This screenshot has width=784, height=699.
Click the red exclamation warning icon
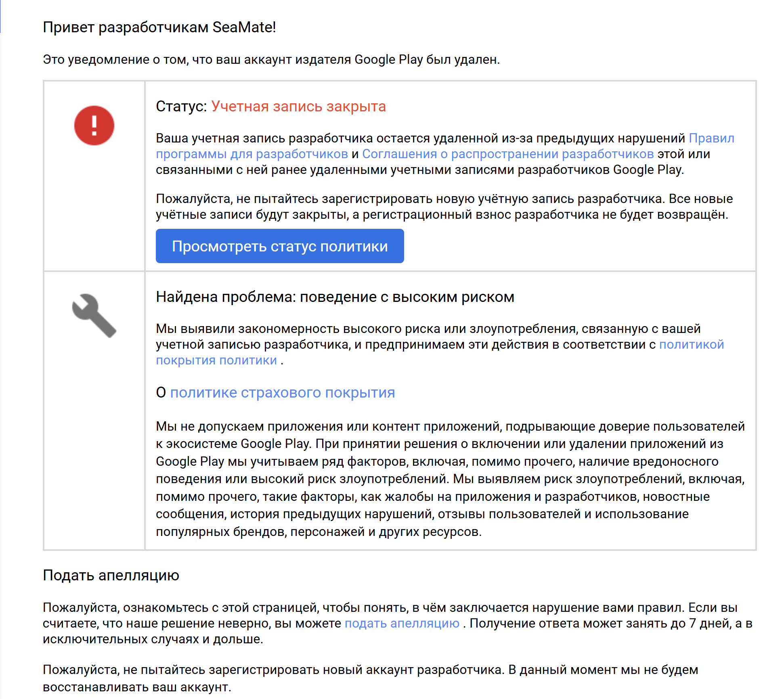click(x=94, y=126)
